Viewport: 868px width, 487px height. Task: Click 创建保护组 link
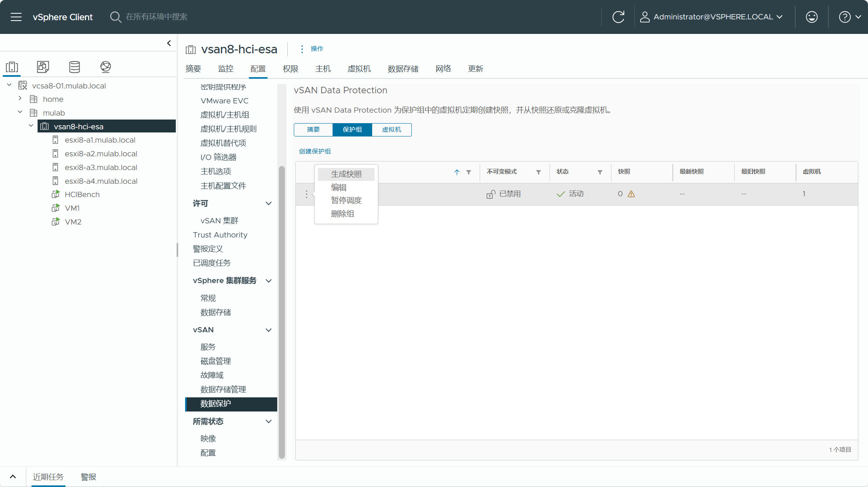314,151
